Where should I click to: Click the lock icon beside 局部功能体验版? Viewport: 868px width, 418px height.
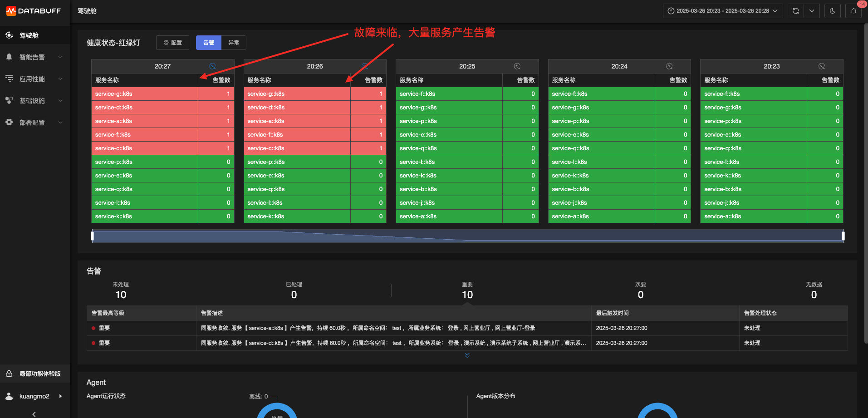[x=9, y=374]
